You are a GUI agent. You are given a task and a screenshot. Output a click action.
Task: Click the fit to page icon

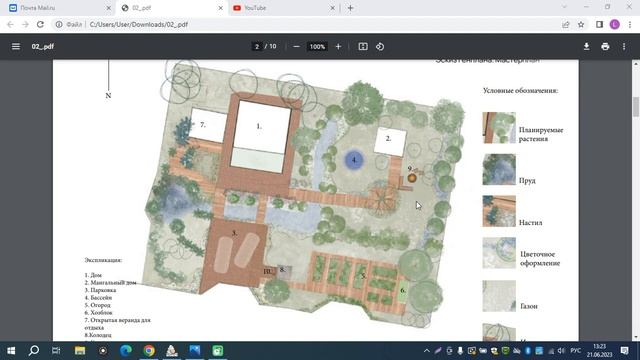click(363, 47)
